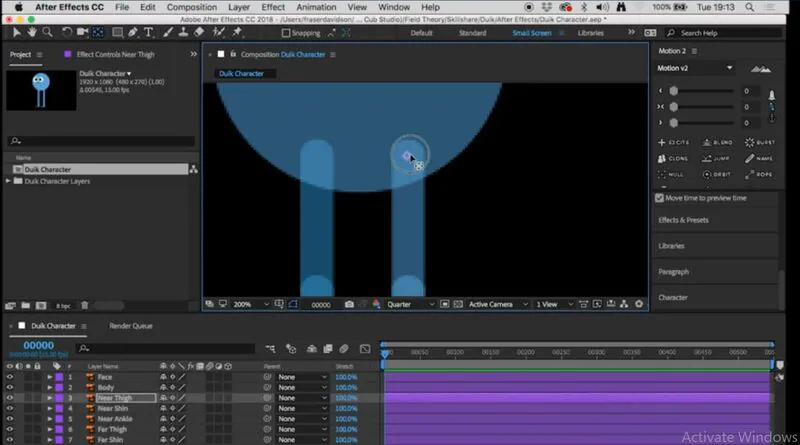Create new folder in Project panel
800x445 pixels.
coord(26,305)
